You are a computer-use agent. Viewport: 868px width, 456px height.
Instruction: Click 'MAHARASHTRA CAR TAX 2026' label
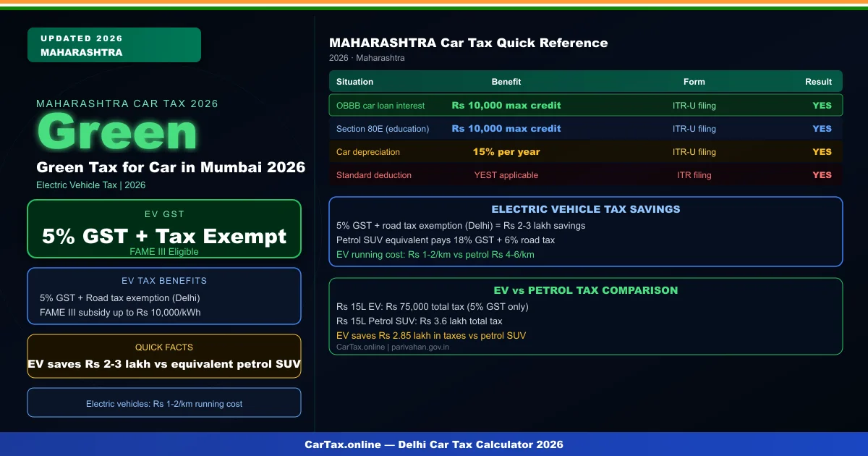(127, 104)
